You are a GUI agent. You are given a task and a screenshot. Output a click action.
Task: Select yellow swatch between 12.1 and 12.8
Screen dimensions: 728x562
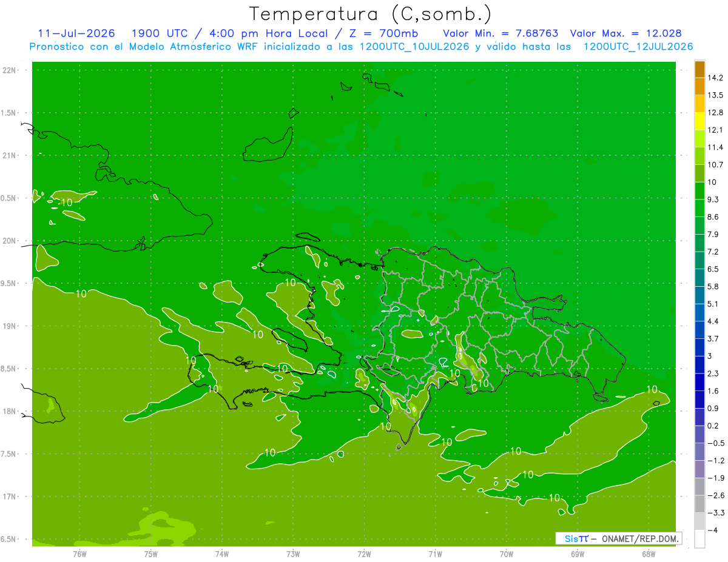click(x=699, y=121)
